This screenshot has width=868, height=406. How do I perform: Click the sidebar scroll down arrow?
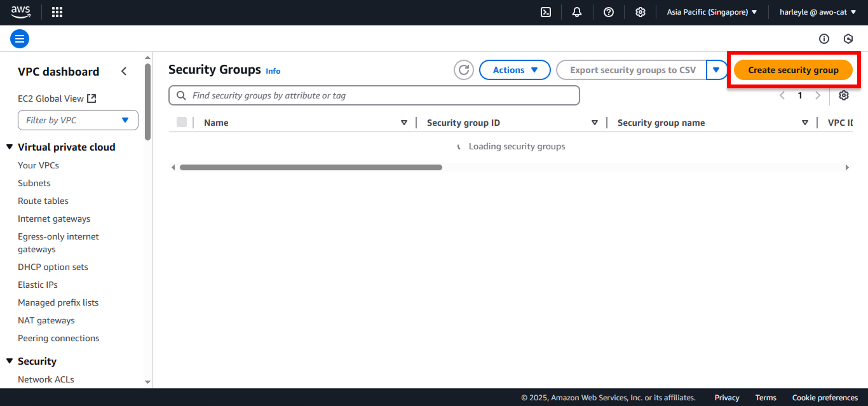(x=148, y=382)
